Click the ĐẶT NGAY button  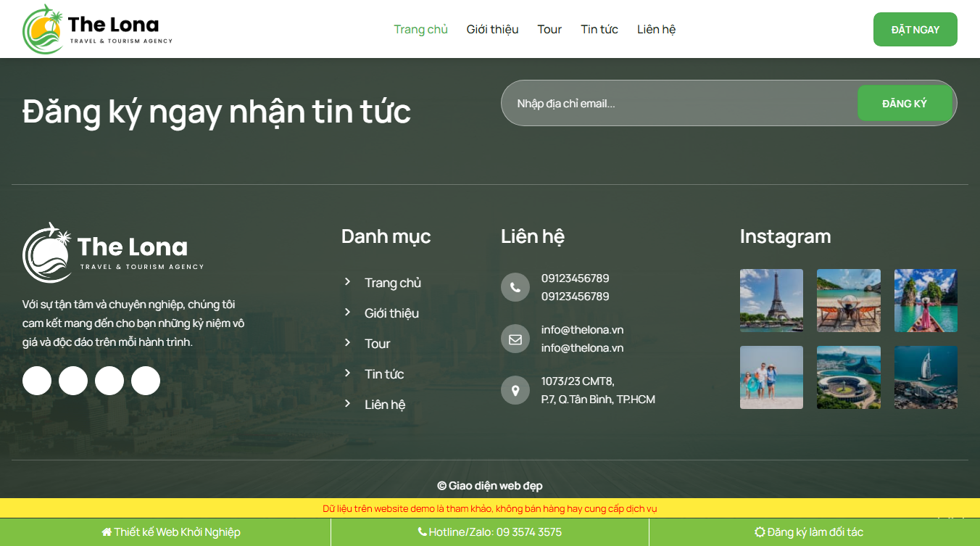click(x=915, y=29)
